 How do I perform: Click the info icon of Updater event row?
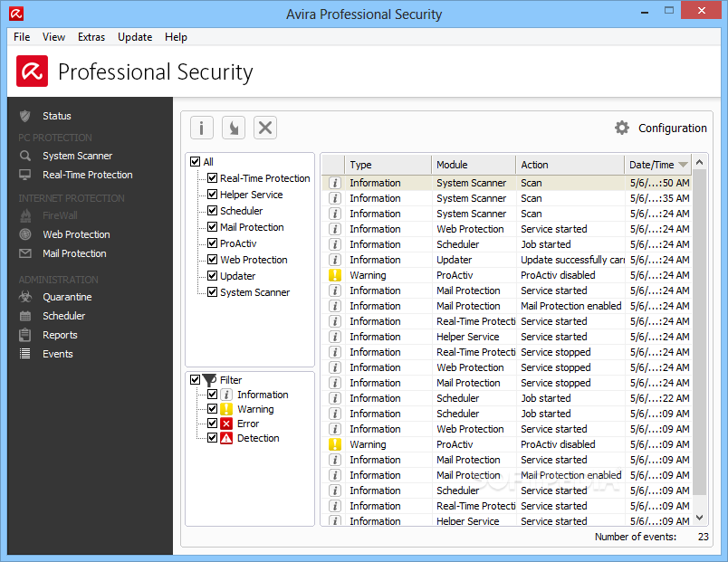[x=335, y=260]
